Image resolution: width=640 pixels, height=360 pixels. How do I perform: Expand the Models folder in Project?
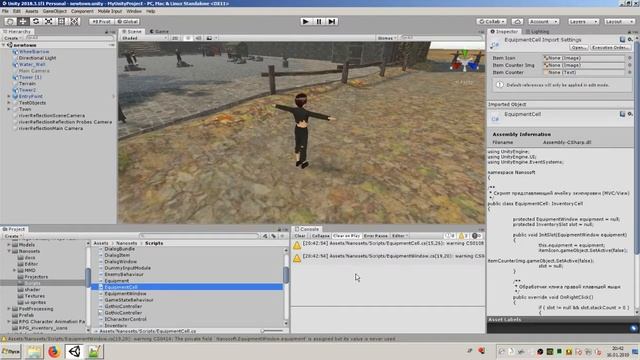point(9,244)
